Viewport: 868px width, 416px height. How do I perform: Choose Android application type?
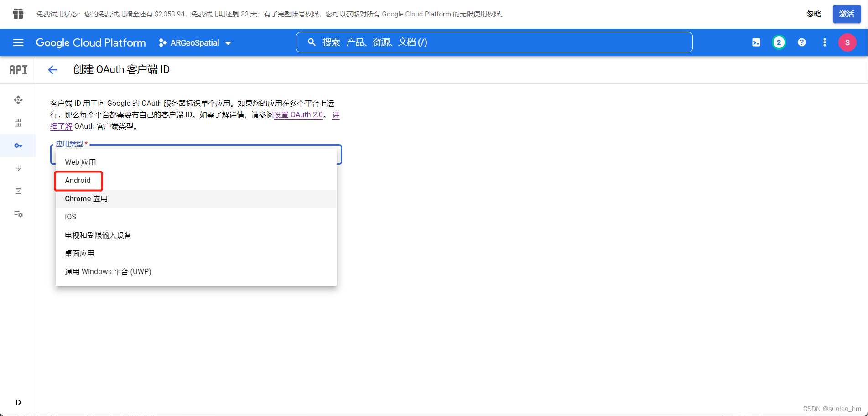[196, 181]
